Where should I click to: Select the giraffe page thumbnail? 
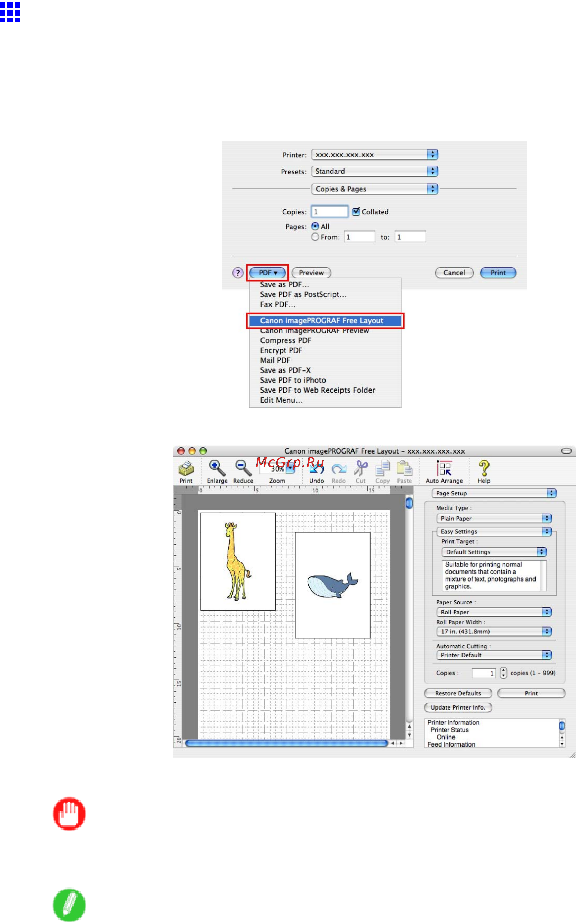238,561
